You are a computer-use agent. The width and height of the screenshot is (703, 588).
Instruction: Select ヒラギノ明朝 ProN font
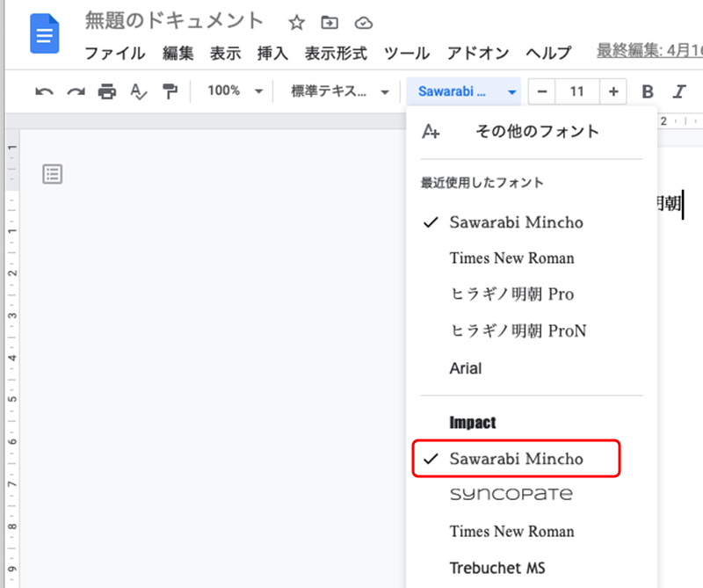click(x=532, y=330)
